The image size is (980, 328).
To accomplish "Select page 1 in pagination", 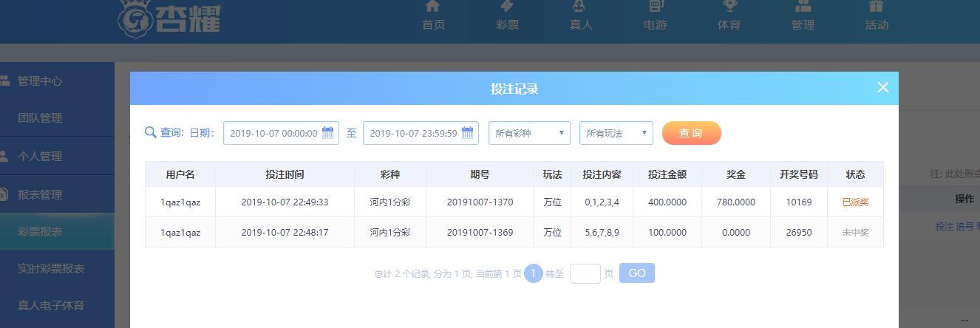I will [534, 273].
